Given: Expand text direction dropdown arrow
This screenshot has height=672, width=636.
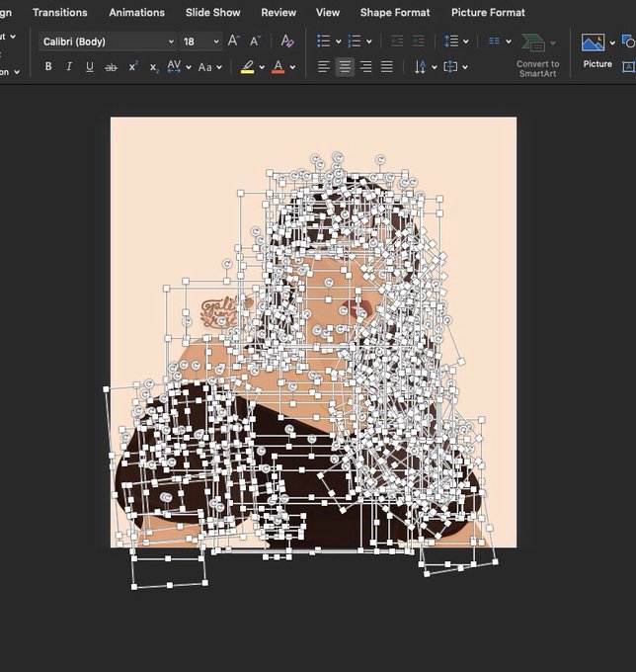Looking at the screenshot, I should pyautogui.click(x=435, y=67).
